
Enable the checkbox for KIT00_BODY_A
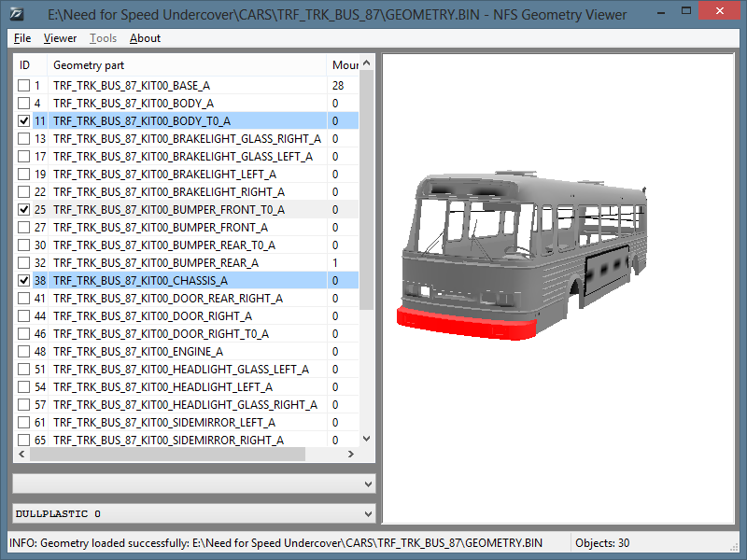pos(23,104)
